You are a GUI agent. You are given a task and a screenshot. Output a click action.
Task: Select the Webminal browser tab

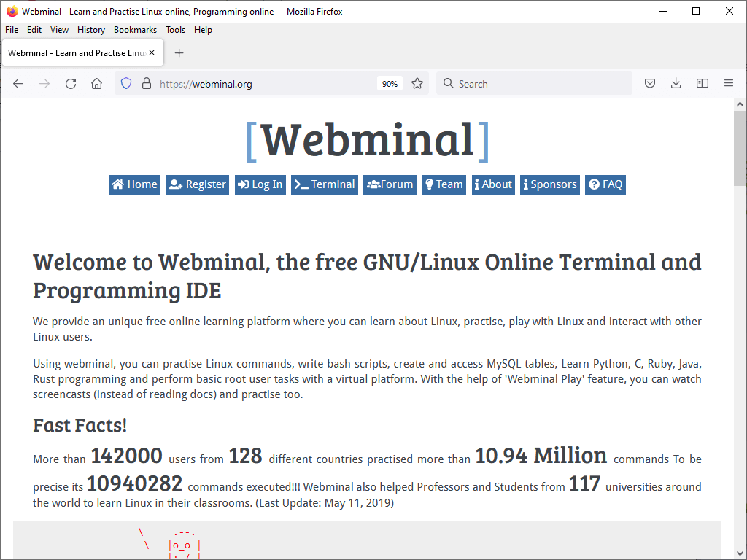(x=83, y=52)
